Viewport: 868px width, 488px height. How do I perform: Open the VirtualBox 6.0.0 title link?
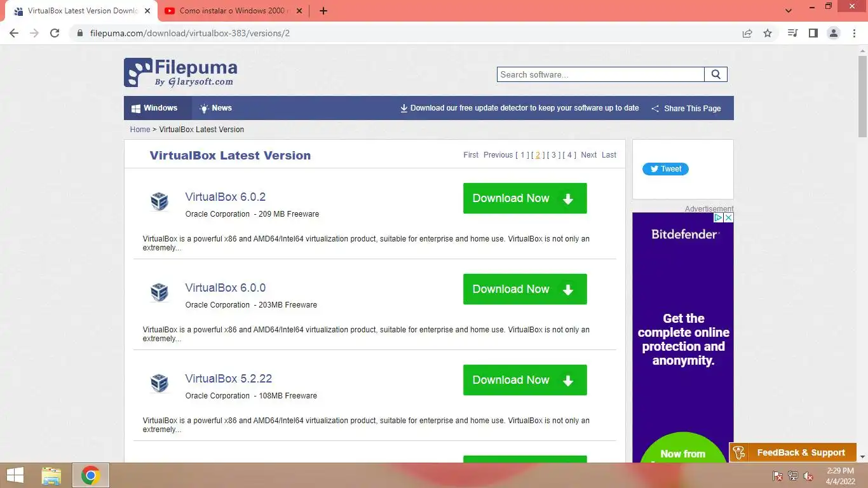(x=226, y=288)
